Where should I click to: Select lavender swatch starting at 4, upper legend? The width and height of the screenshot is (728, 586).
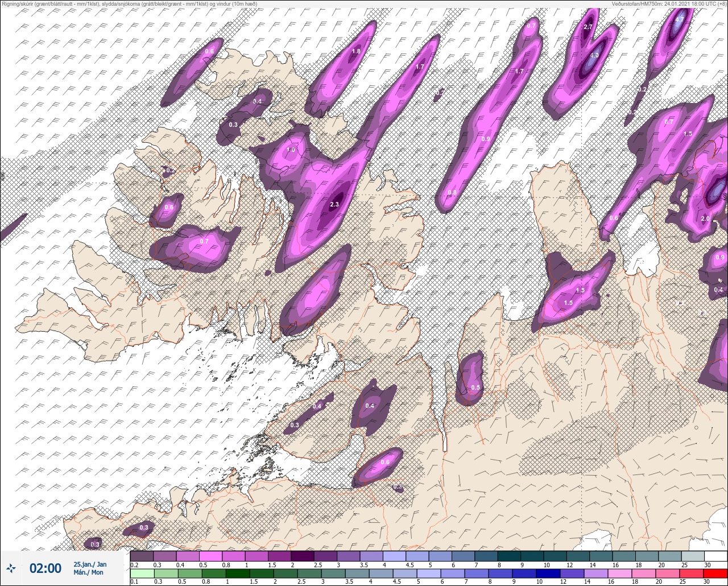pos(394,556)
